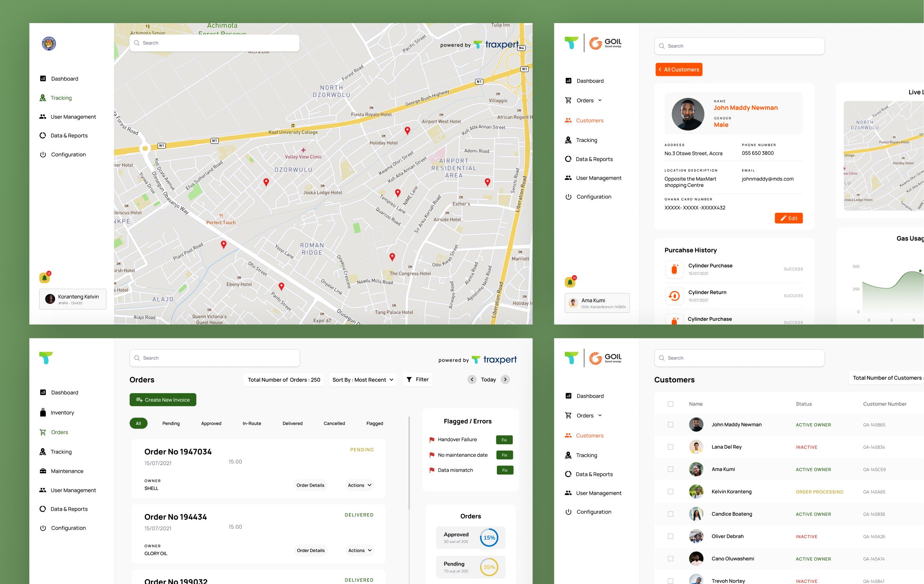Check the box next to Lana Del Rey

pos(671,447)
